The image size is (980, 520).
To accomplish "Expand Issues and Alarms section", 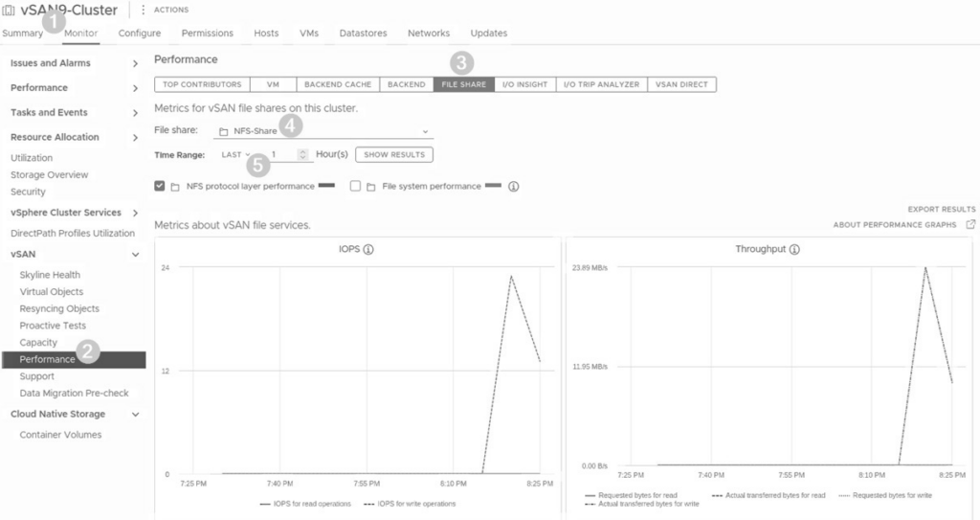I will coord(135,63).
